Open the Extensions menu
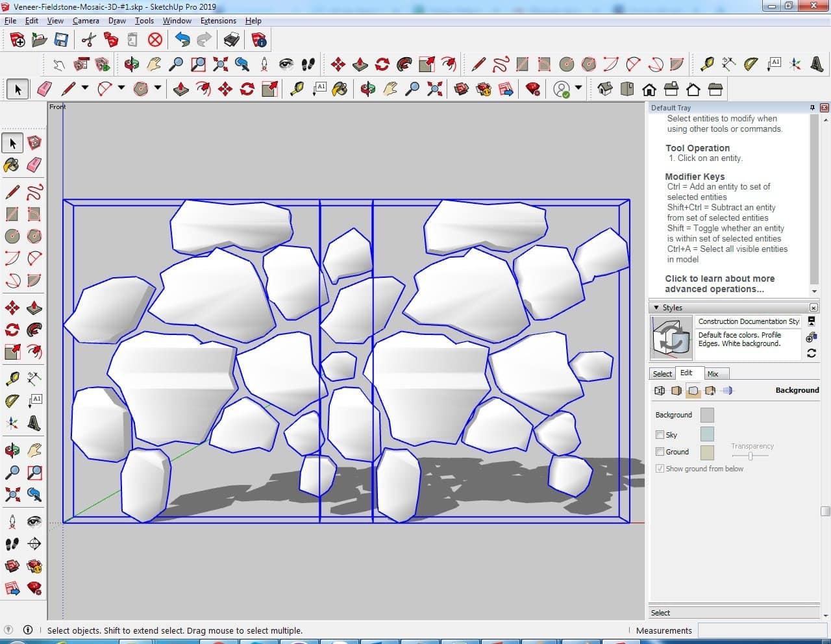 tap(218, 21)
